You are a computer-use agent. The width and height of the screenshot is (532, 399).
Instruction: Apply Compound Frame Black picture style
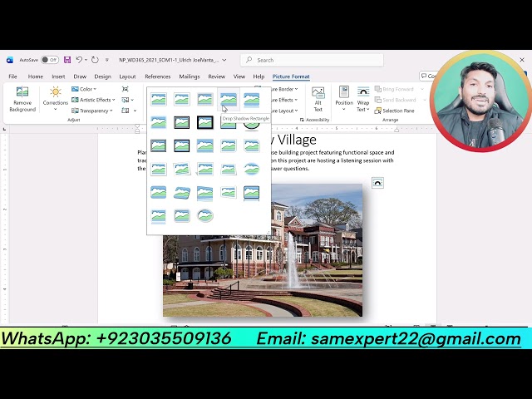coord(159,145)
